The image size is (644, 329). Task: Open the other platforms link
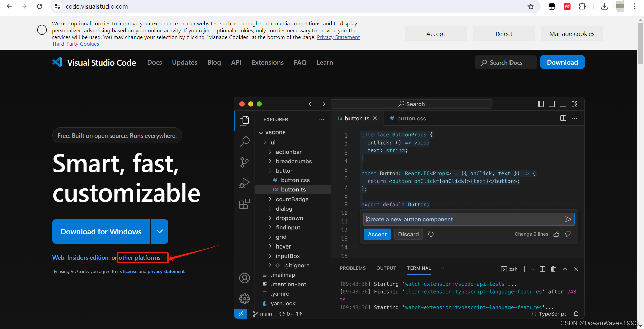(140, 257)
